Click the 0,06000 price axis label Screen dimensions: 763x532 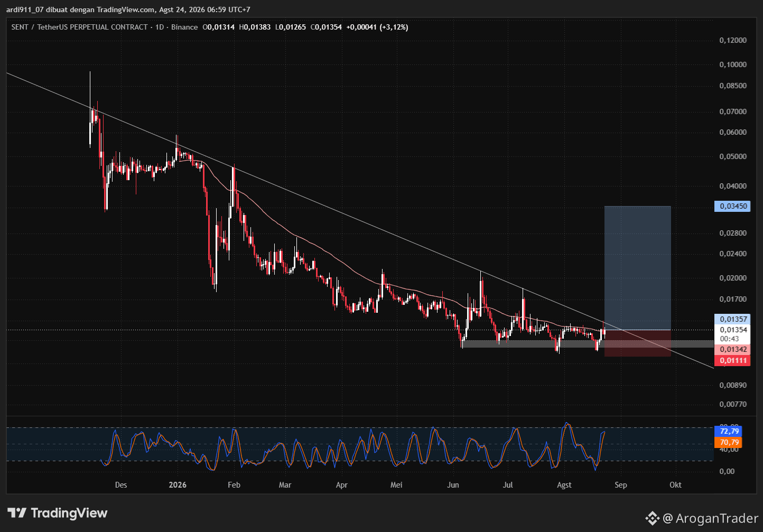(x=733, y=132)
